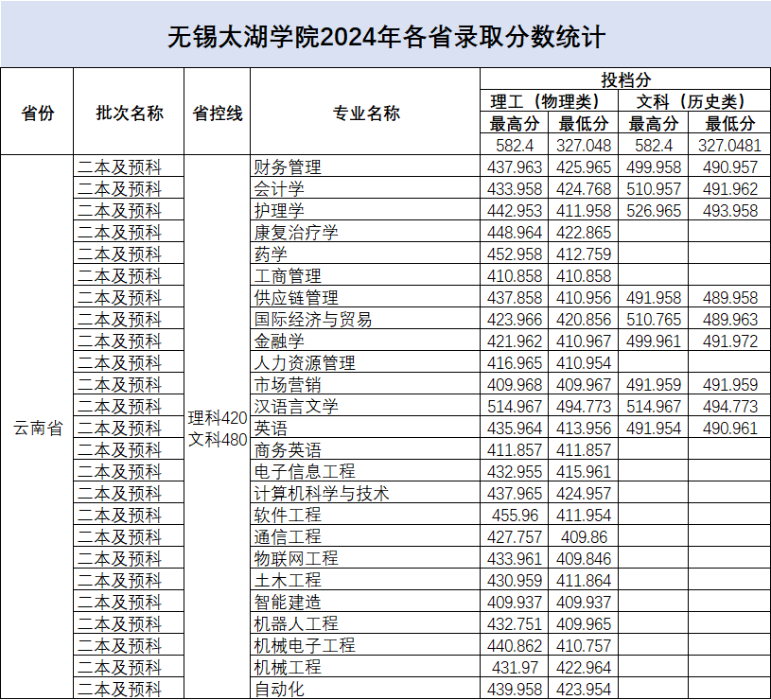Click the 416.965 score for 人力资源管理

(515, 363)
